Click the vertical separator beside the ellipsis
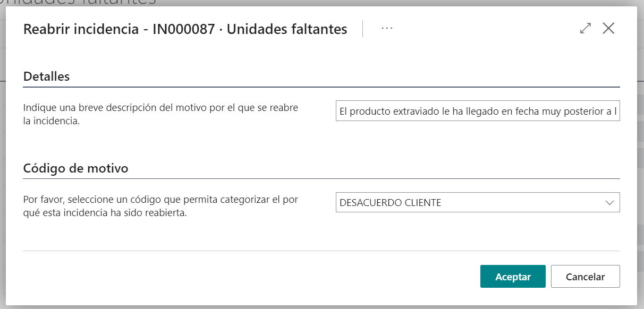Viewport: 644px width, 309px height. pyautogui.click(x=363, y=29)
